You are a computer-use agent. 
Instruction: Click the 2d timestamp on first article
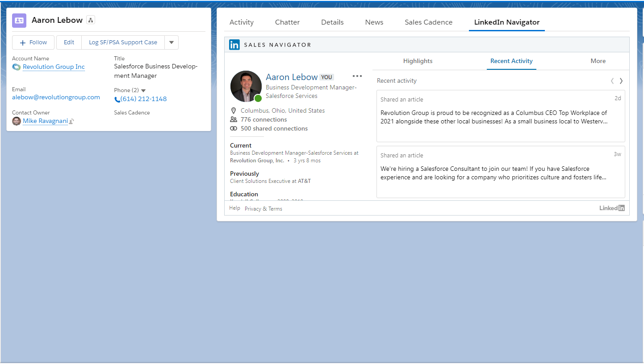(x=618, y=98)
